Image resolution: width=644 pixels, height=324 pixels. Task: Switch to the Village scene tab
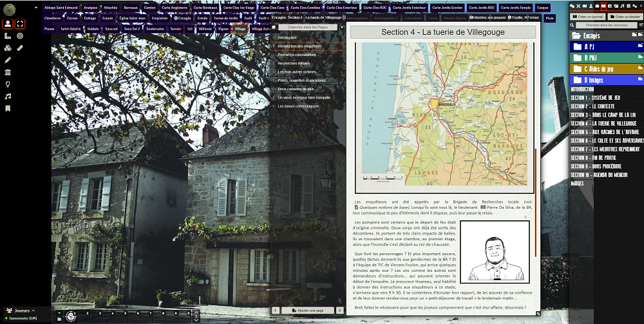coord(240,29)
